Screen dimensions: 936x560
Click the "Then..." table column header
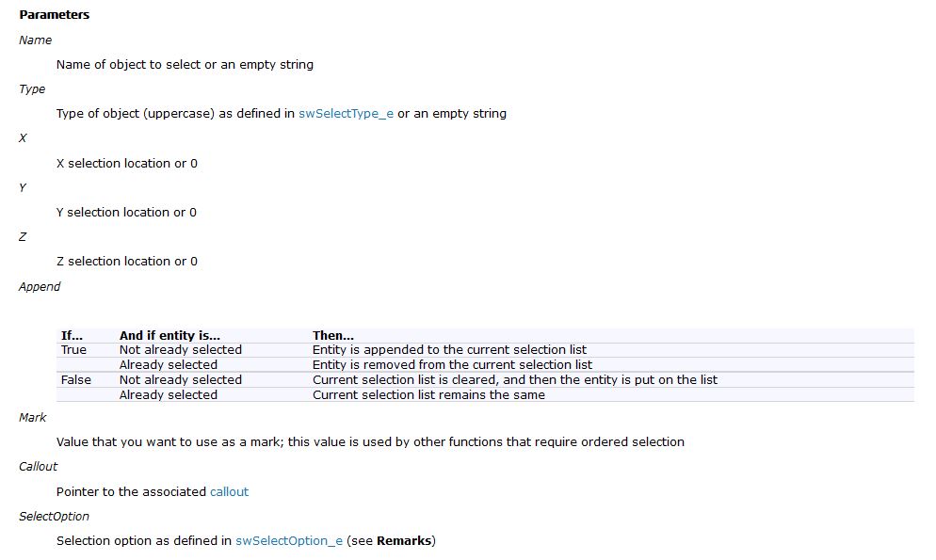click(x=333, y=335)
